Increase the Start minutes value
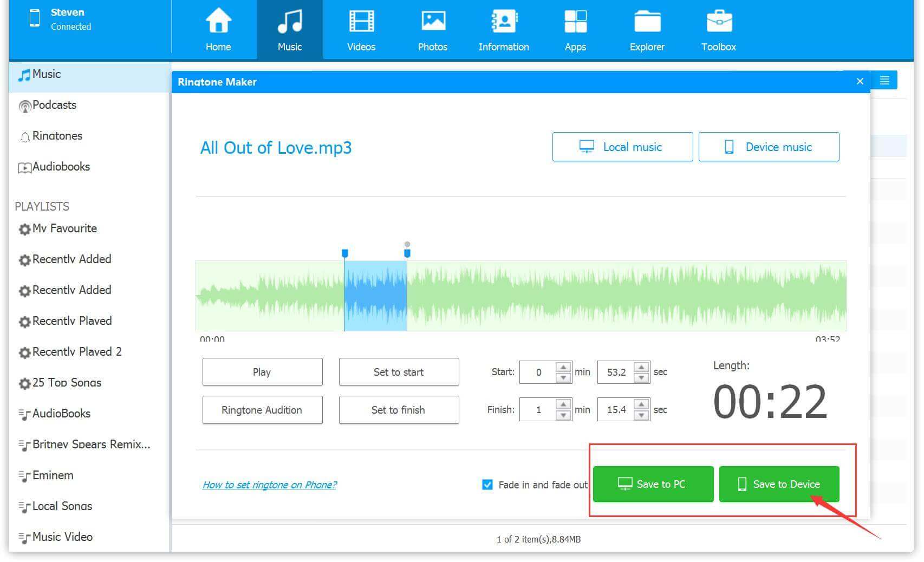The image size is (924, 562). coord(563,367)
